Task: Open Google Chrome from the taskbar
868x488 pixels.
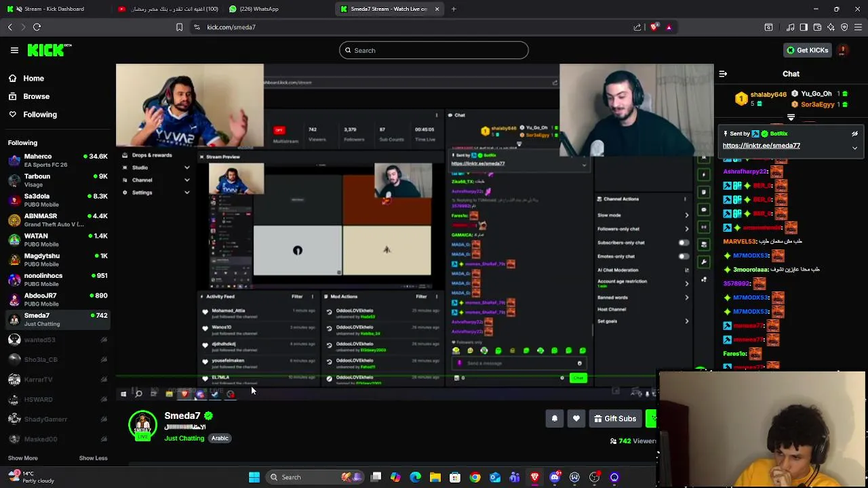Action: click(x=475, y=477)
